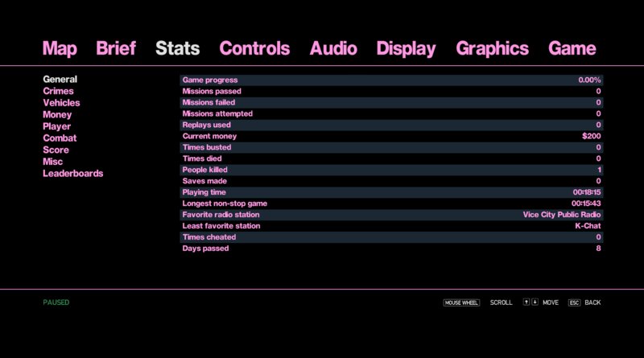Click the up arrow key icon
The image size is (644, 358).
(526, 302)
